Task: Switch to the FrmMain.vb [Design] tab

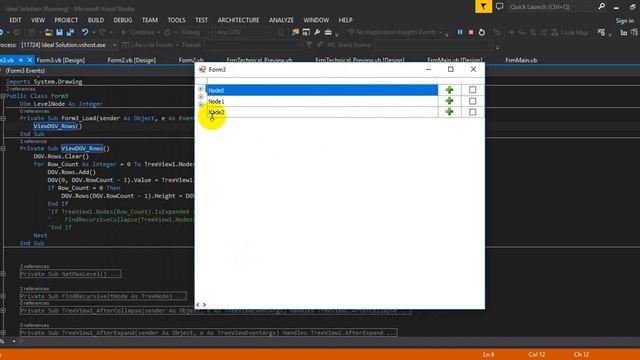Action: [455, 60]
